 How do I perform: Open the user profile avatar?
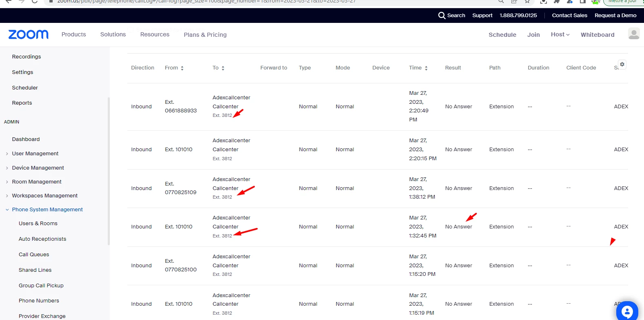coord(634,34)
